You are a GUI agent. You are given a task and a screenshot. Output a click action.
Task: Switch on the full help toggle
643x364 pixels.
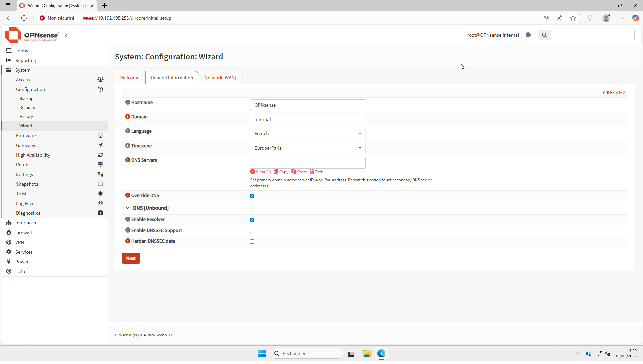click(x=622, y=93)
